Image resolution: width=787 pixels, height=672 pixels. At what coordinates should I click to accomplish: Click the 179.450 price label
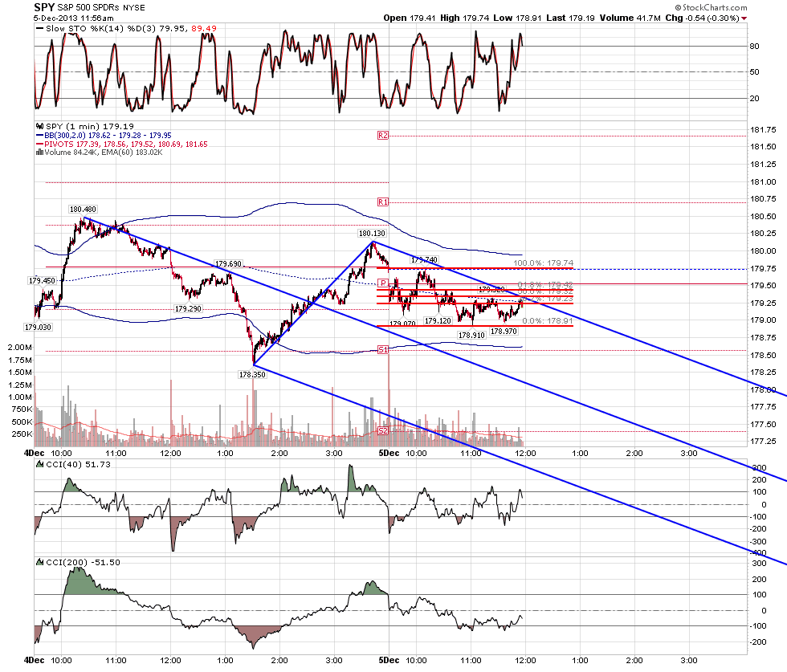pyautogui.click(x=42, y=280)
